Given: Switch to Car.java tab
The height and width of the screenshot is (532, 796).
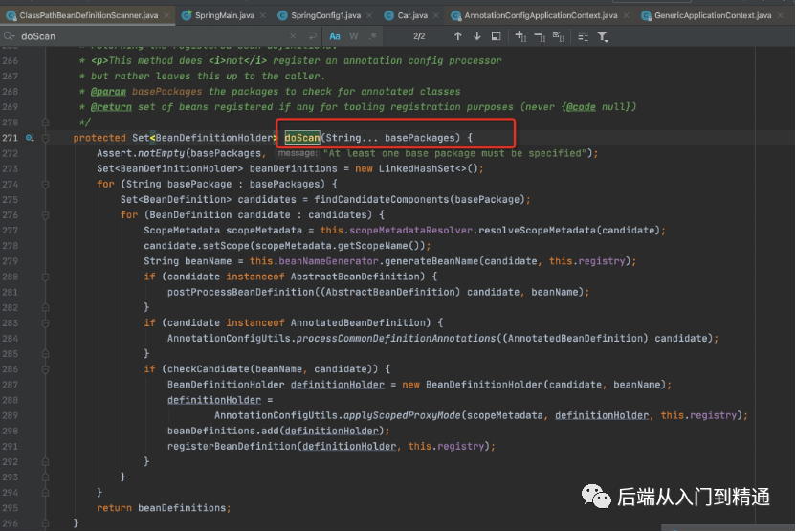Looking at the screenshot, I should [x=412, y=15].
